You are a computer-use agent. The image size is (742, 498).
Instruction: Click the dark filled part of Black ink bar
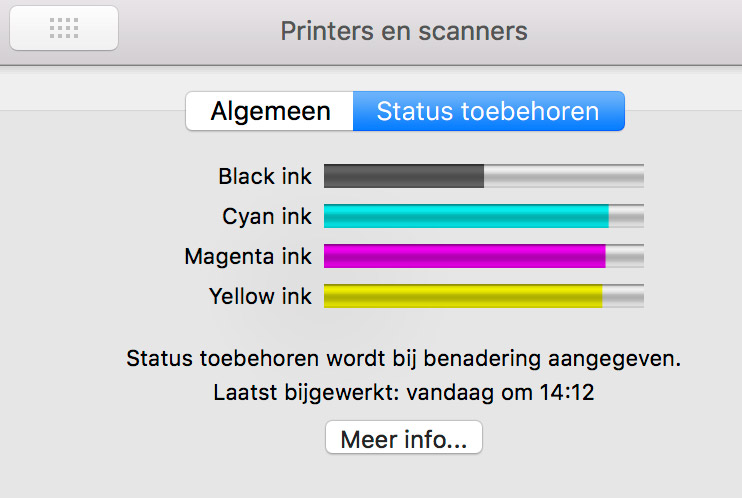pos(403,177)
